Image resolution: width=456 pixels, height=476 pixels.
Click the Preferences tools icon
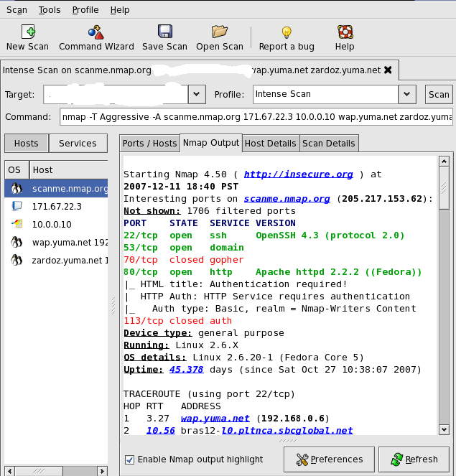pyautogui.click(x=302, y=459)
